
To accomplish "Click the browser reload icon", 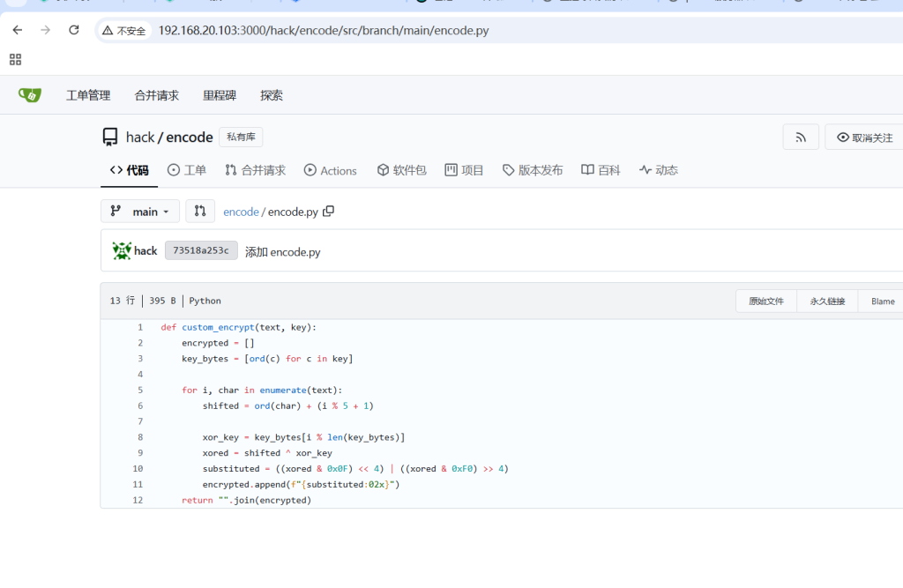I will (74, 30).
